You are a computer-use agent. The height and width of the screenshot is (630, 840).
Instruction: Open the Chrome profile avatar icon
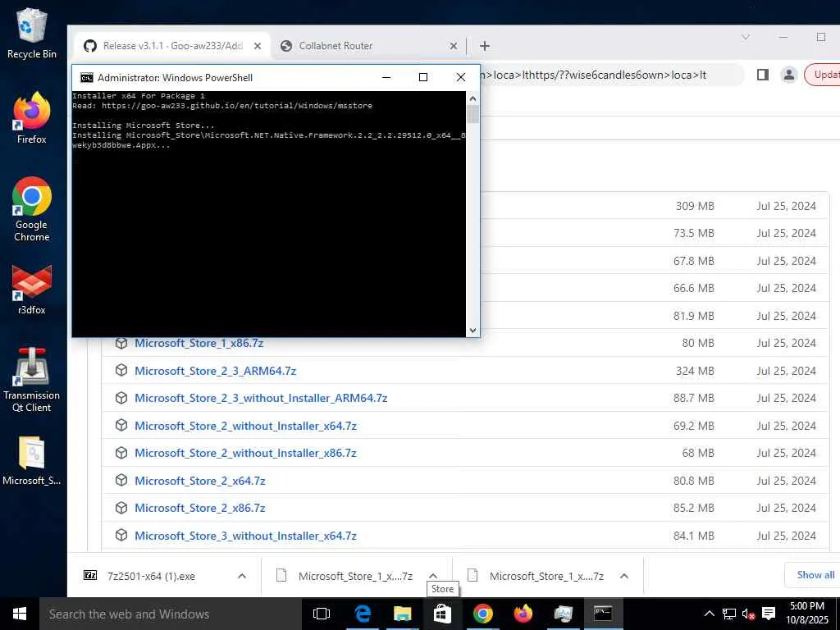click(789, 75)
